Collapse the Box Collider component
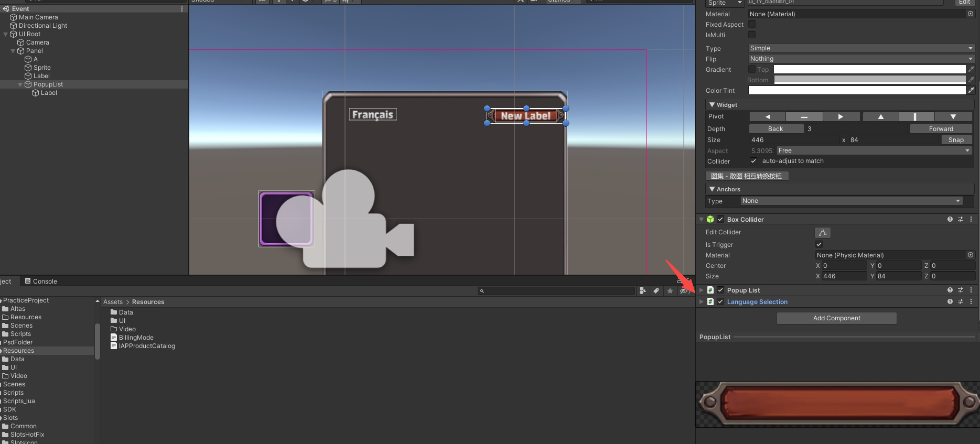Image resolution: width=980 pixels, height=444 pixels. point(701,220)
